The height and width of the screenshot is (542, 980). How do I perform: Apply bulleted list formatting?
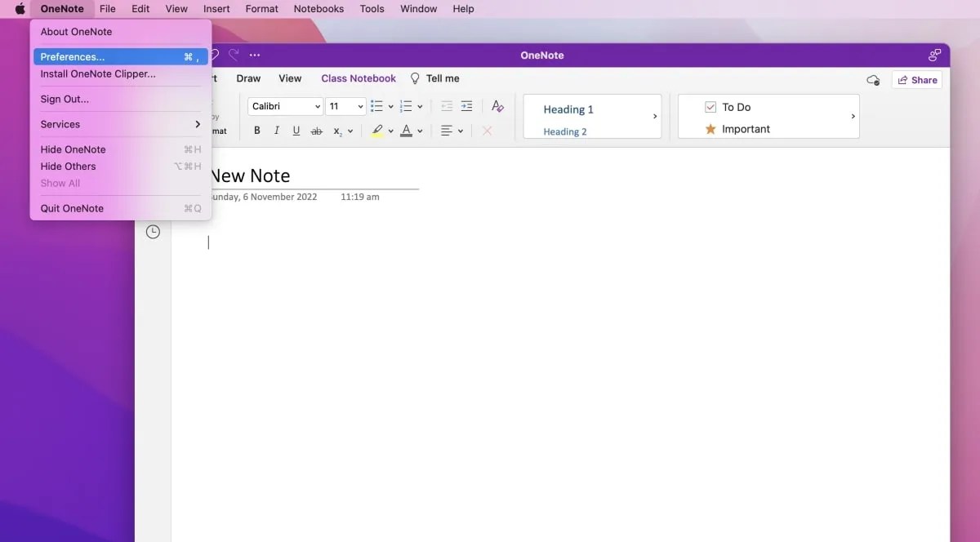(376, 105)
